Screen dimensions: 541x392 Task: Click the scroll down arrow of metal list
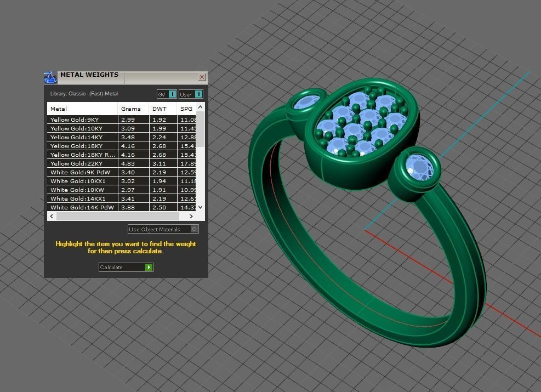coord(201,207)
